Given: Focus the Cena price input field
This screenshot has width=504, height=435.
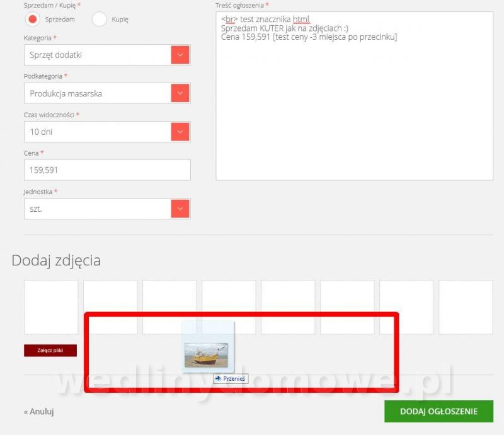Looking at the screenshot, I should (x=107, y=170).
